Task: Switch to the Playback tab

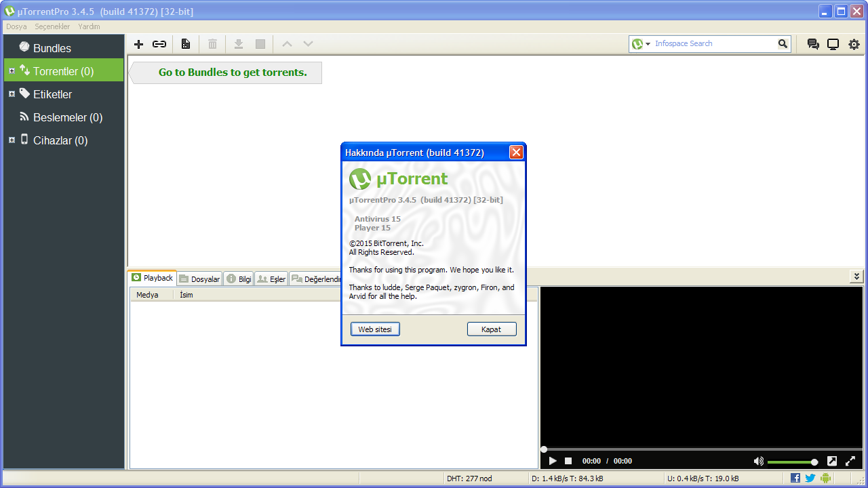Action: pyautogui.click(x=153, y=278)
